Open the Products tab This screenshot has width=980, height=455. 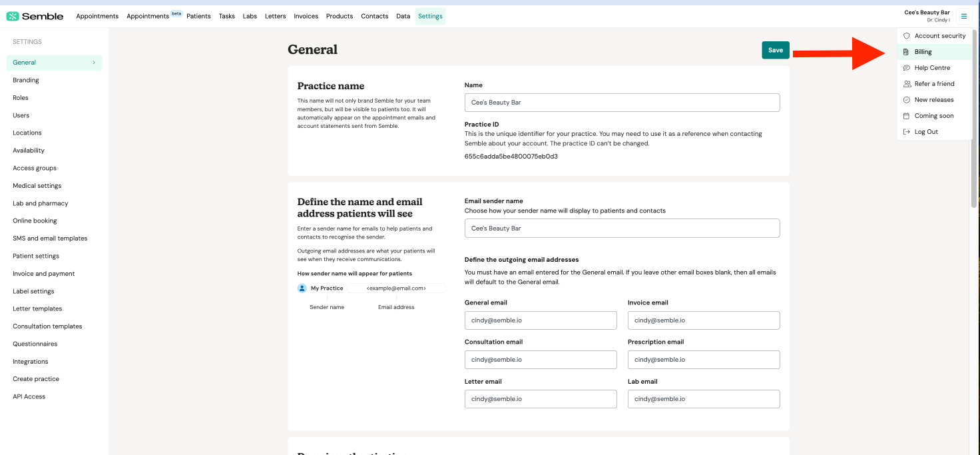coord(340,16)
